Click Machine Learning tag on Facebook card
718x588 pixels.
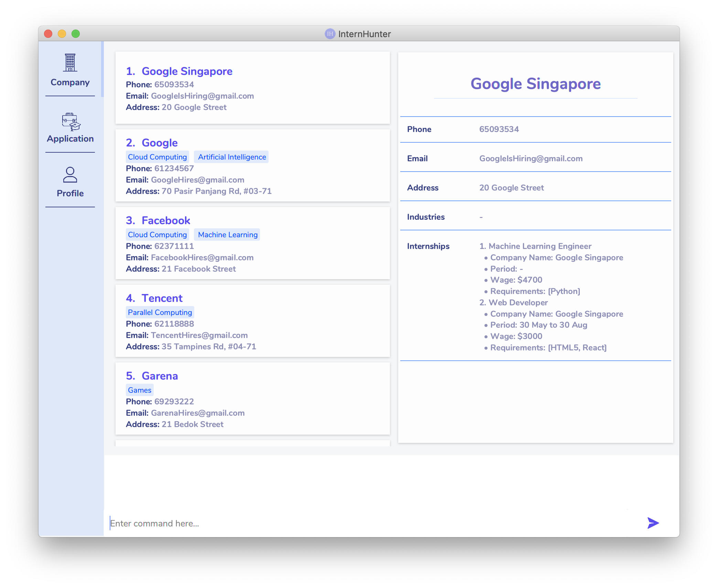pos(228,235)
